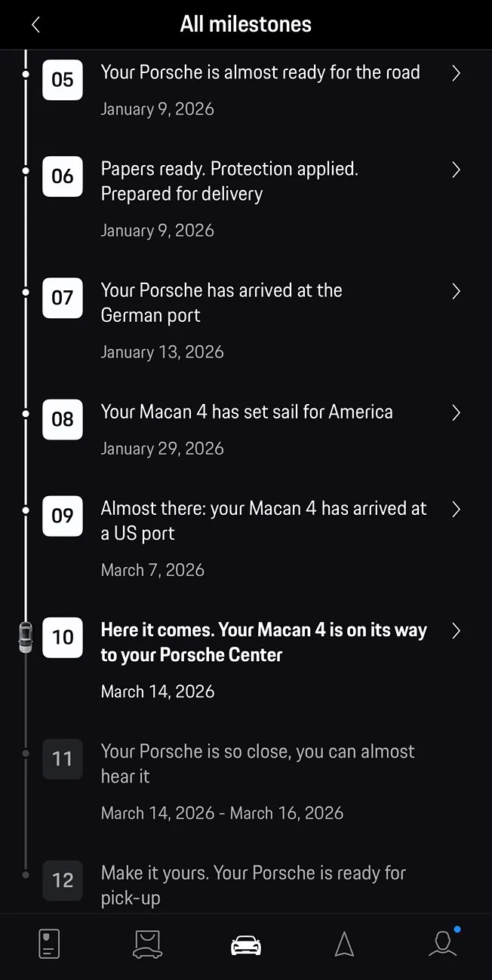Tap the milestone 05 number badge
Screen dimensions: 492x980
(63, 79)
